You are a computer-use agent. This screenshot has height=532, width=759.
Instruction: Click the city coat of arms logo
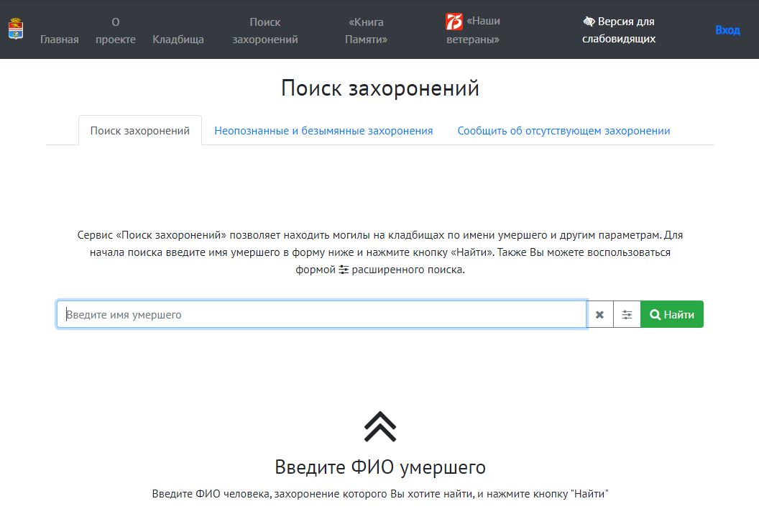click(15, 30)
